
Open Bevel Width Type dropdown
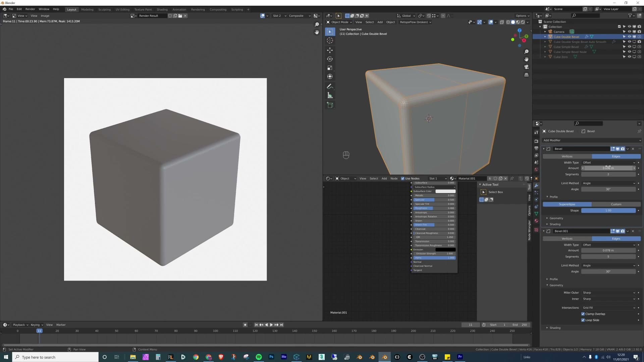pyautogui.click(x=608, y=163)
